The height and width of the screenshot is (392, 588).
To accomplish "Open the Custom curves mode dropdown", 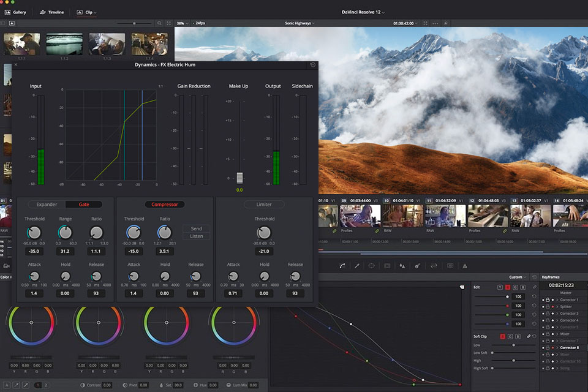I will click(x=518, y=277).
